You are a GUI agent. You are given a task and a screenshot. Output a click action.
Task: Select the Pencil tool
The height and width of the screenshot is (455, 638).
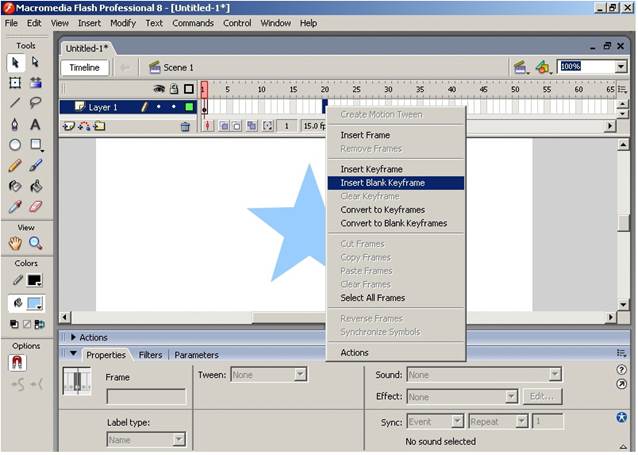coord(15,165)
